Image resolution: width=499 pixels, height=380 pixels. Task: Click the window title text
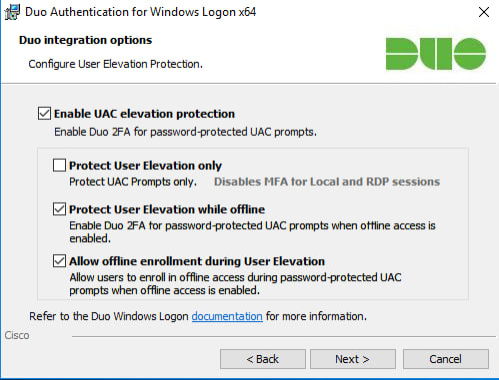[140, 12]
